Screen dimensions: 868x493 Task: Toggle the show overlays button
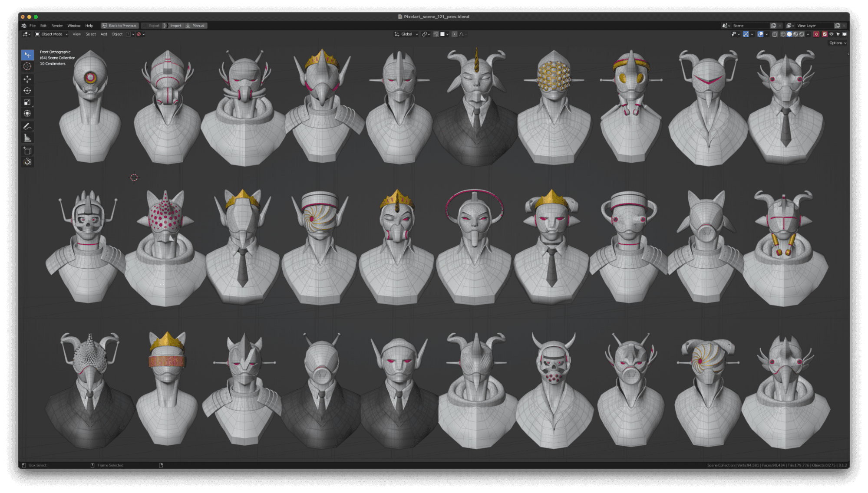[760, 34]
